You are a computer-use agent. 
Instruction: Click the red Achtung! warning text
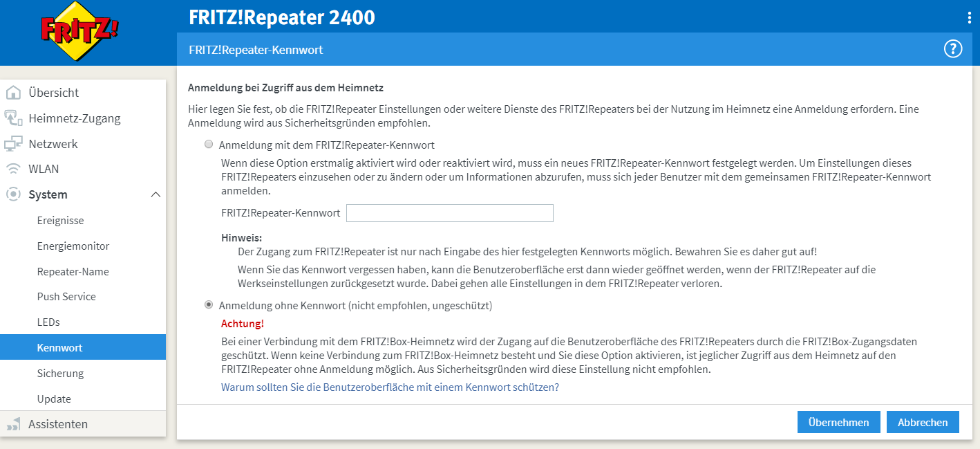click(243, 323)
